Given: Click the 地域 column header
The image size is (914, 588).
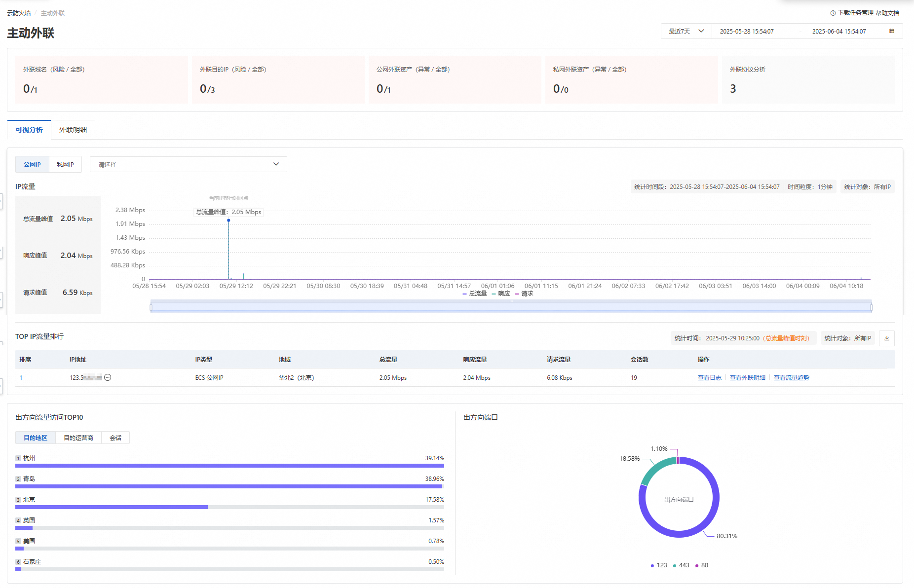Looking at the screenshot, I should click(x=285, y=359).
